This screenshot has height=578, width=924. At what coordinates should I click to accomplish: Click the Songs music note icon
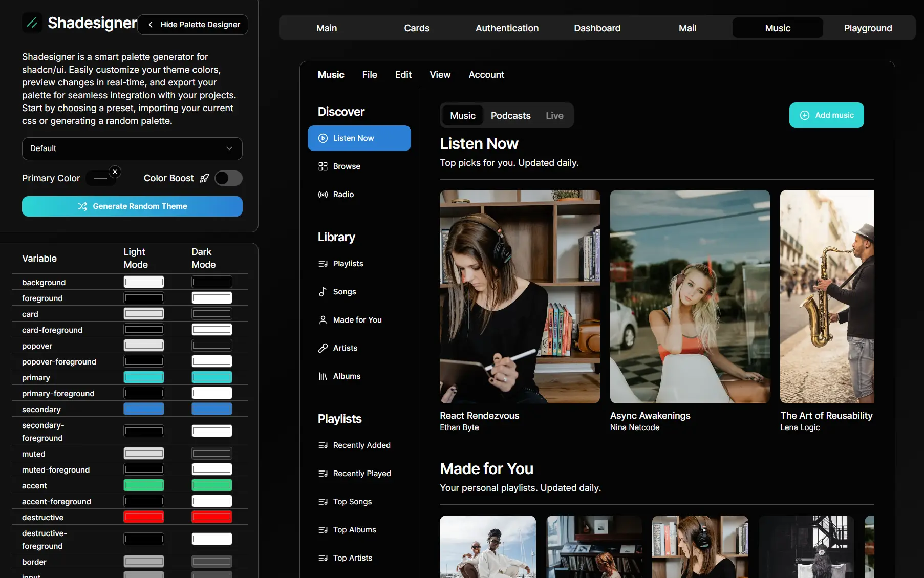tap(323, 292)
